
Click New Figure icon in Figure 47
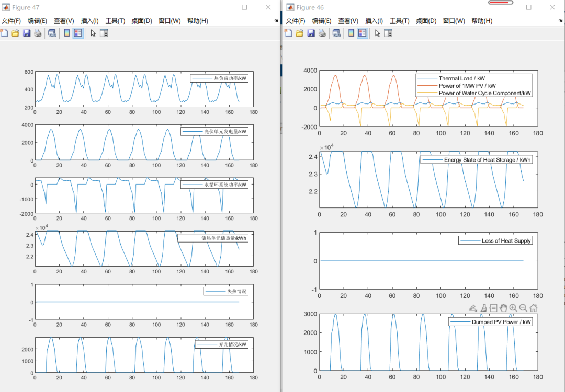click(x=4, y=33)
